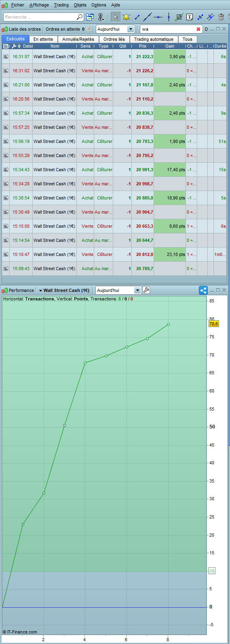Sort by the Prix column header

point(143,46)
